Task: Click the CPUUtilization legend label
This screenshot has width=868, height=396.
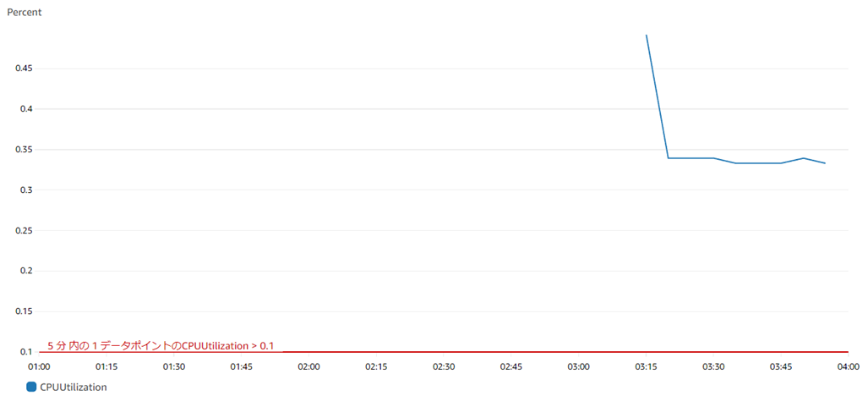Action: pyautogui.click(x=73, y=387)
